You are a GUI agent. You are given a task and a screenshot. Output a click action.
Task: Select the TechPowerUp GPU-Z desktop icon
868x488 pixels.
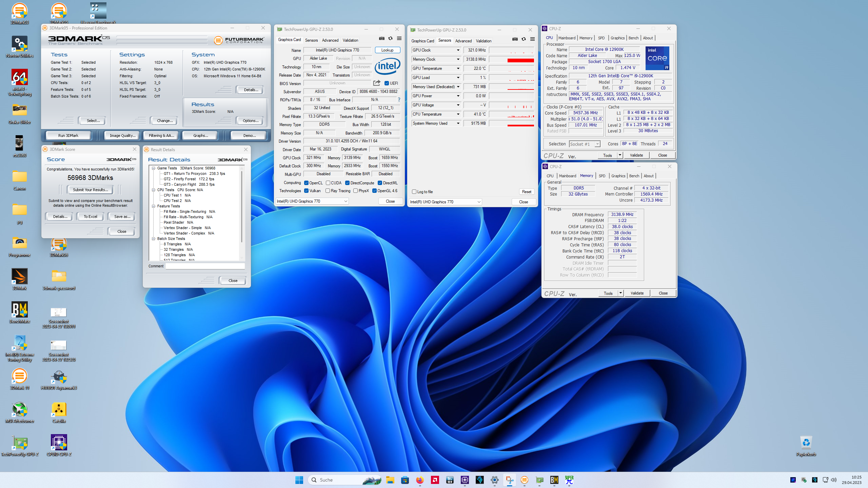[x=19, y=445]
